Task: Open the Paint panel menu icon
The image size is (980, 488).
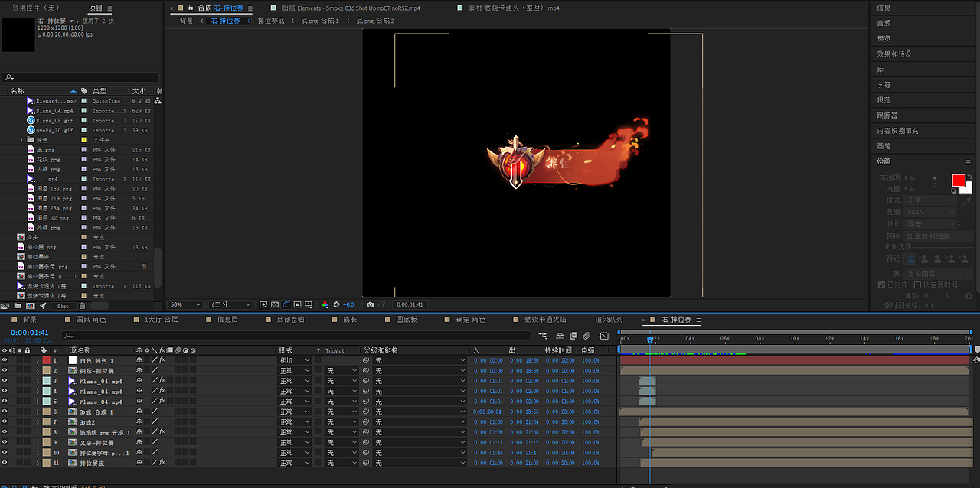Action: tap(969, 162)
